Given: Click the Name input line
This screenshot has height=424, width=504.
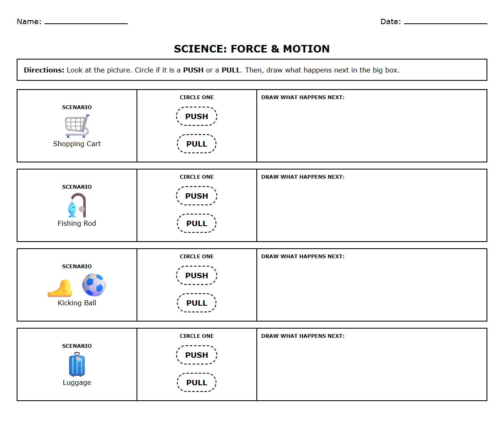Looking at the screenshot, I should [x=85, y=23].
